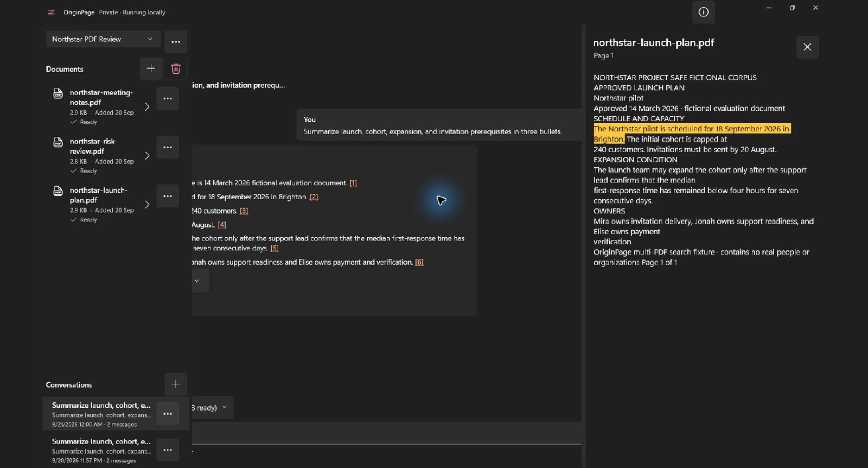Image resolution: width=868 pixels, height=468 pixels.
Task: Expand northstar-meeting-notes.pdf using its chevron
Action: pos(147,106)
